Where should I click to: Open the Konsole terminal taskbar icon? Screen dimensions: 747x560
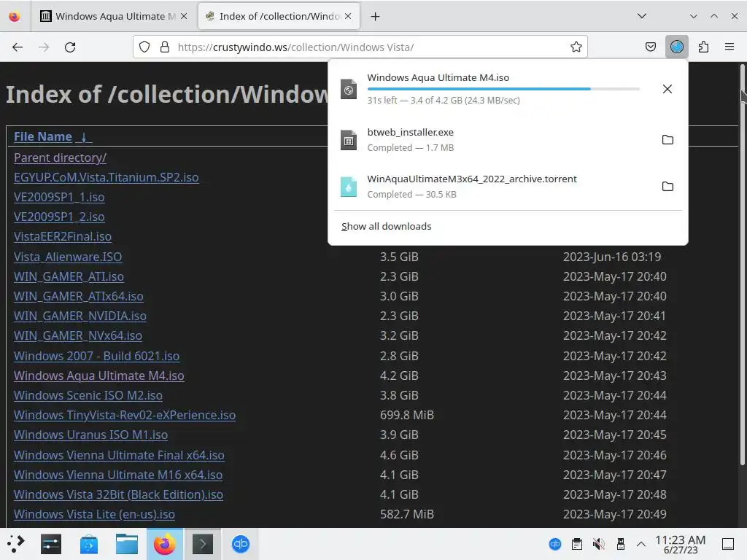click(x=203, y=544)
